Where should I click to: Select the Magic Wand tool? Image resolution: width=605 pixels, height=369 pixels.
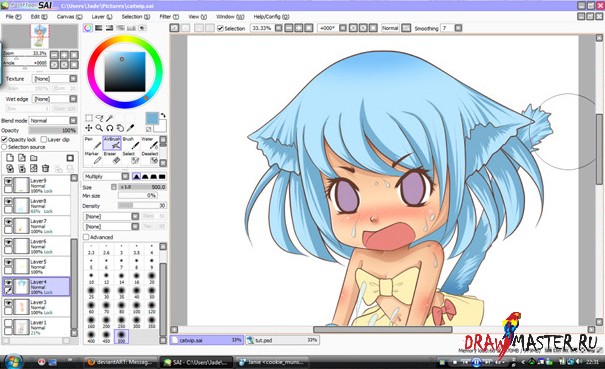(x=110, y=118)
